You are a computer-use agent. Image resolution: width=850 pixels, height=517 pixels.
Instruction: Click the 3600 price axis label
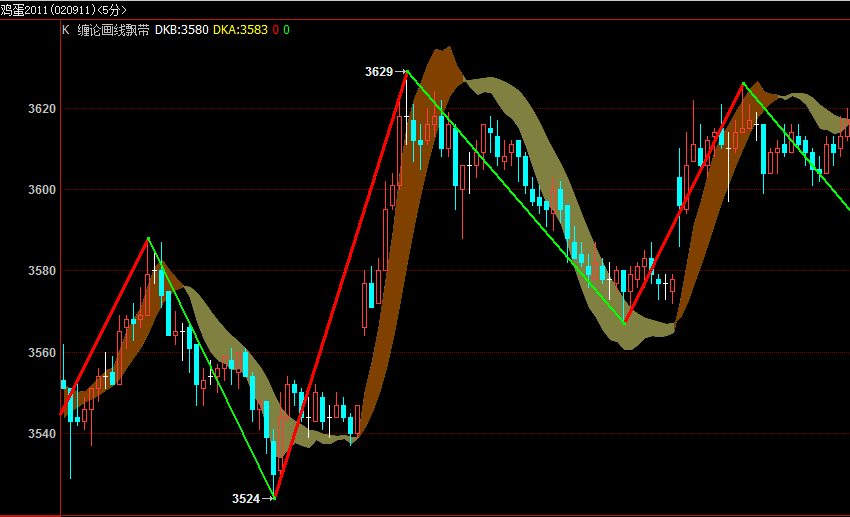(x=42, y=190)
